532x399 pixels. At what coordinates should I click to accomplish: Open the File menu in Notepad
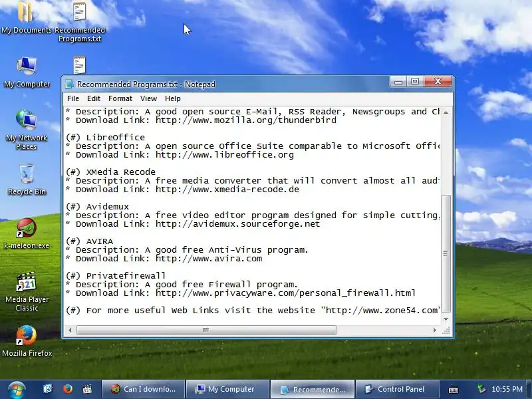click(x=73, y=98)
